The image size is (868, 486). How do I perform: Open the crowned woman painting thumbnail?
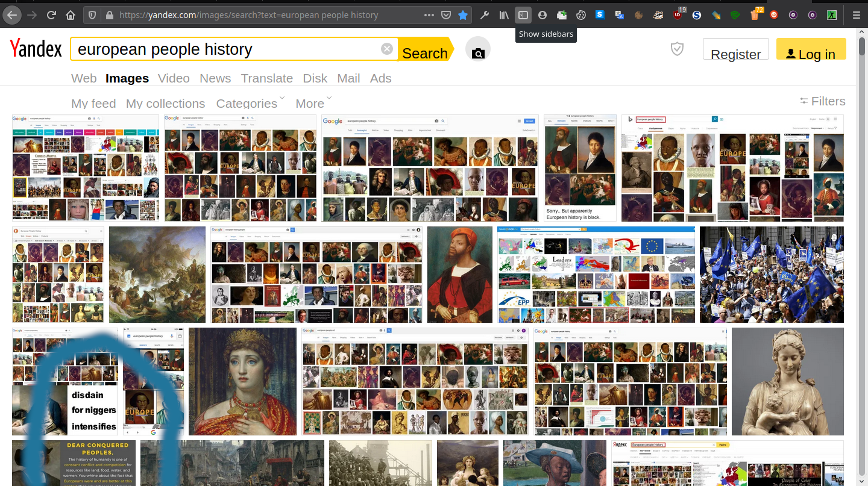point(242,381)
